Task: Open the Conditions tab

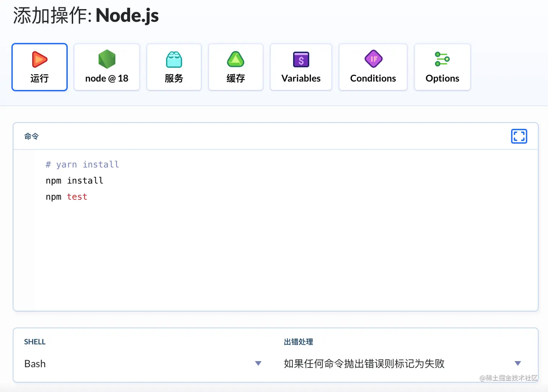Action: tap(373, 67)
